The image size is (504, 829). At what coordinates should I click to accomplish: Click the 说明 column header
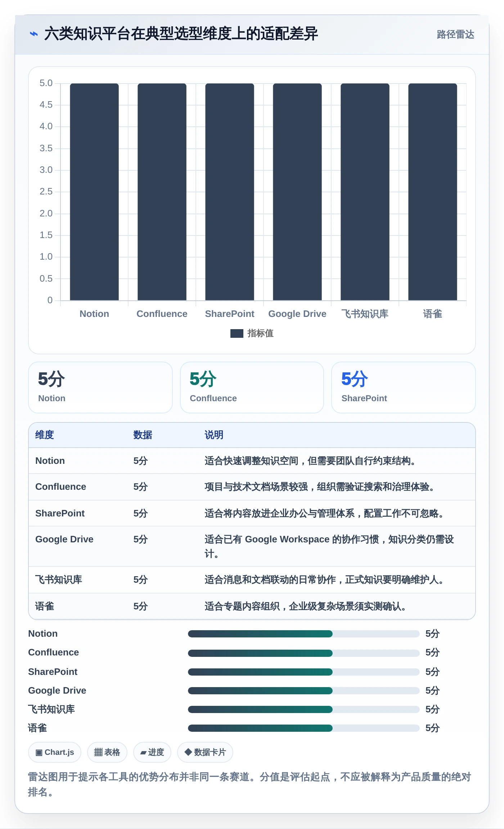214,435
